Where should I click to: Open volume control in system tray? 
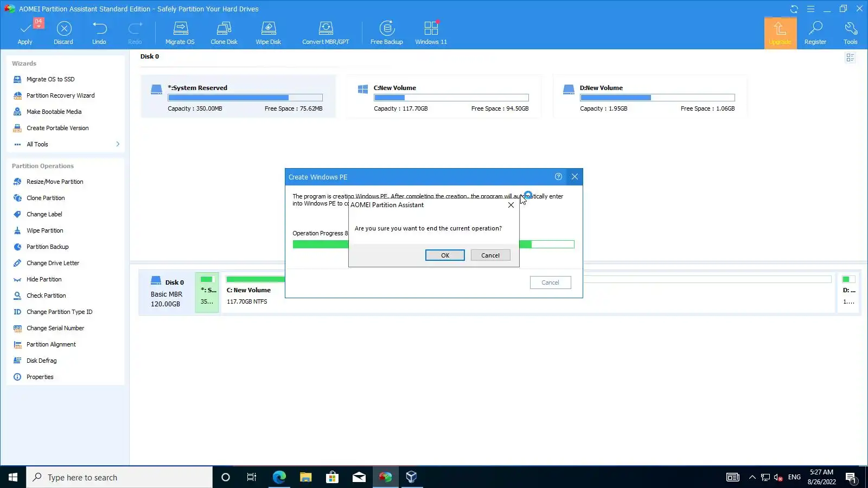click(x=778, y=477)
